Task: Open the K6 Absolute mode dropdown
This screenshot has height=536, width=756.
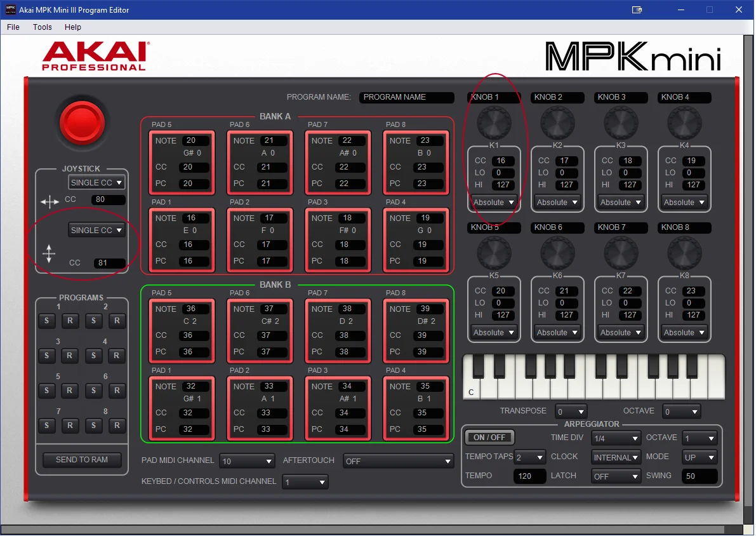Action: (x=557, y=333)
